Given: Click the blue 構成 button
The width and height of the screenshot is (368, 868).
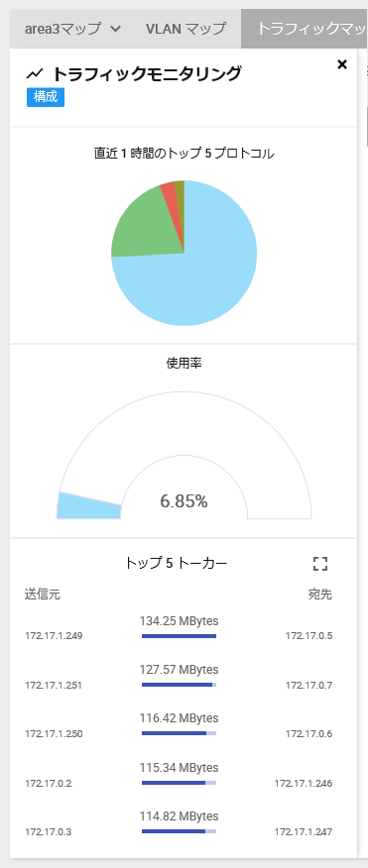Looking at the screenshot, I should [46, 97].
